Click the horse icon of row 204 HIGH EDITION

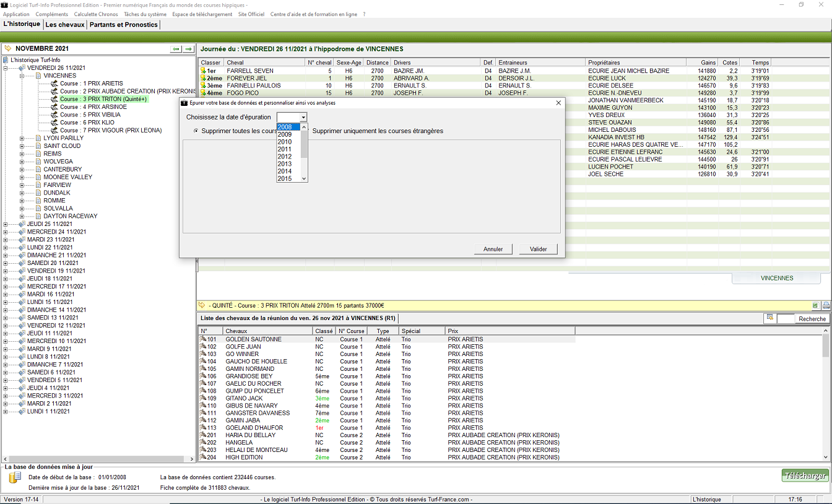click(202, 458)
